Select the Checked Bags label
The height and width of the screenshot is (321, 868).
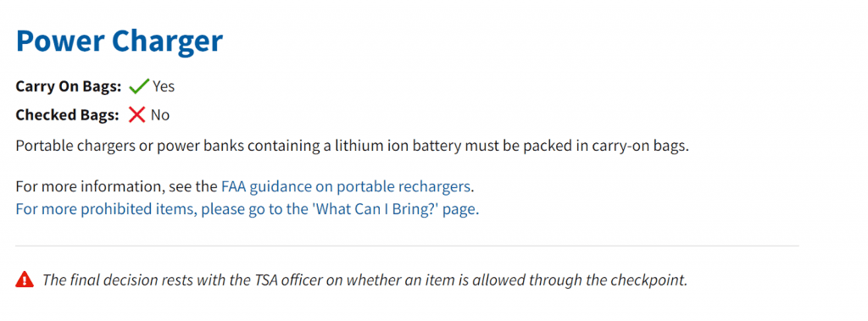click(68, 115)
